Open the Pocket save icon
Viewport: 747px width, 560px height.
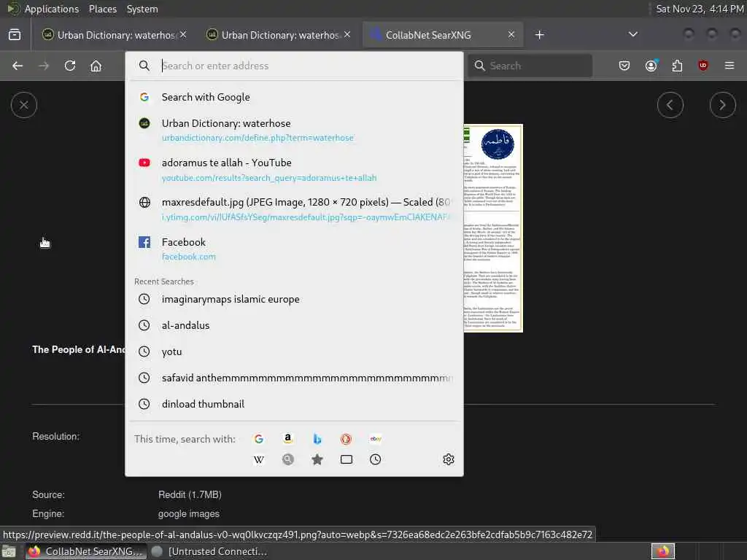coord(624,66)
